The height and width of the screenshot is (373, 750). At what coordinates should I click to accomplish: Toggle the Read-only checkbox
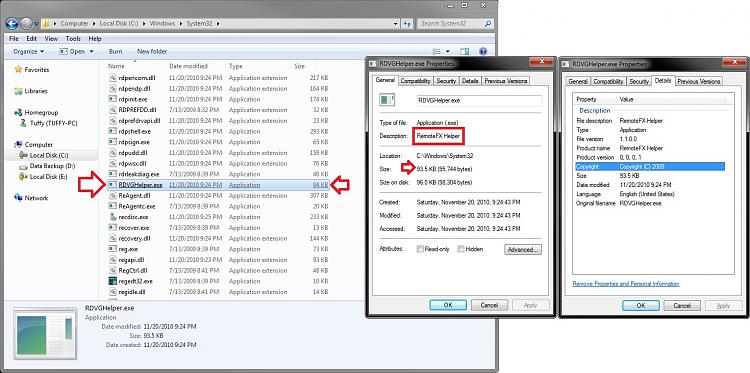(x=420, y=249)
